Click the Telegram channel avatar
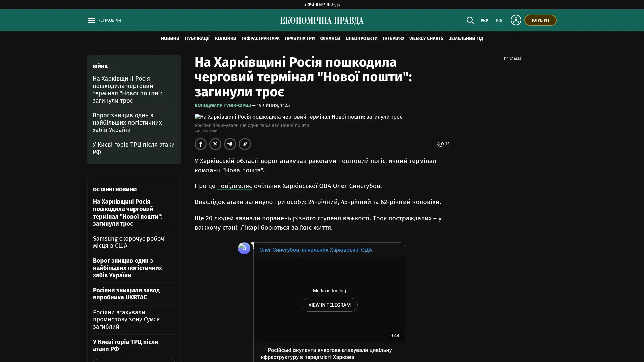 coord(244,248)
